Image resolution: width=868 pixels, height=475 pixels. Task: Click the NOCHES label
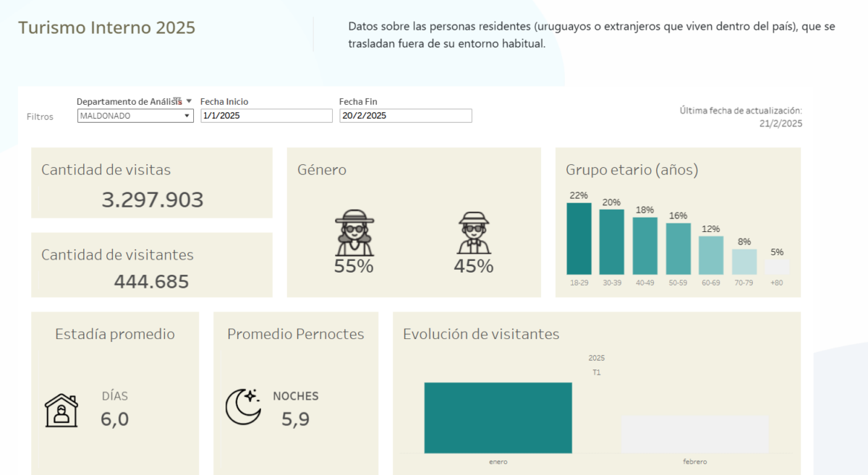click(x=296, y=396)
